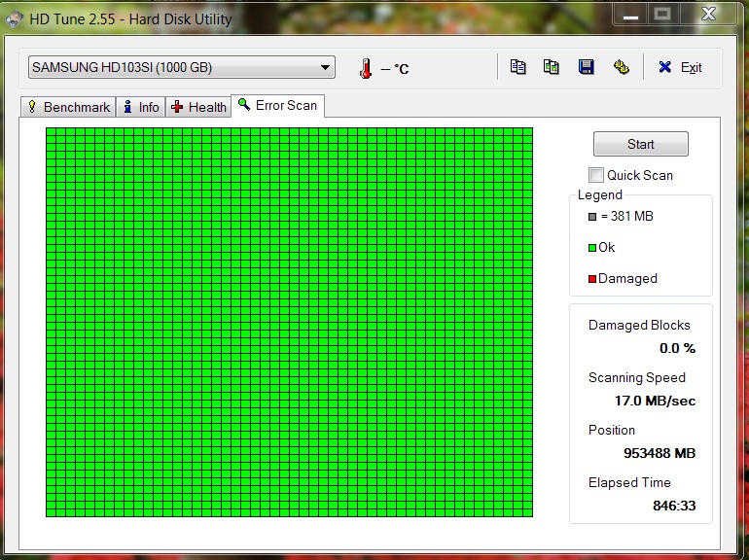
Task: Switch to the Info tab
Action: [141, 107]
